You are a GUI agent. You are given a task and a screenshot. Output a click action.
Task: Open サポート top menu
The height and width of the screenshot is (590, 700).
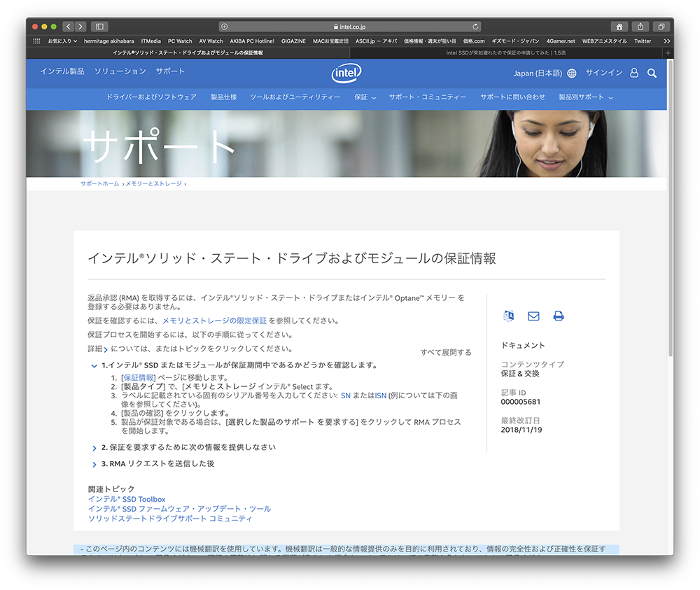click(x=170, y=71)
